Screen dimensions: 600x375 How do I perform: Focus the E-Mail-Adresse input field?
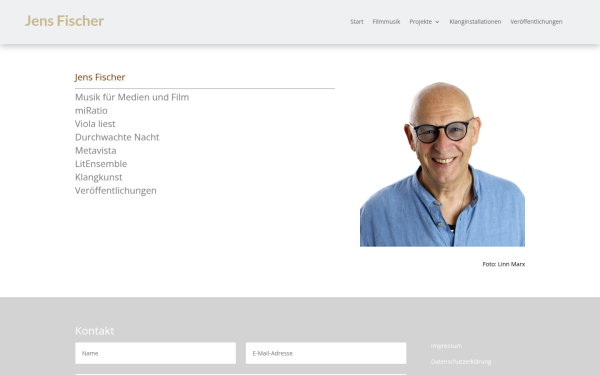tap(326, 353)
